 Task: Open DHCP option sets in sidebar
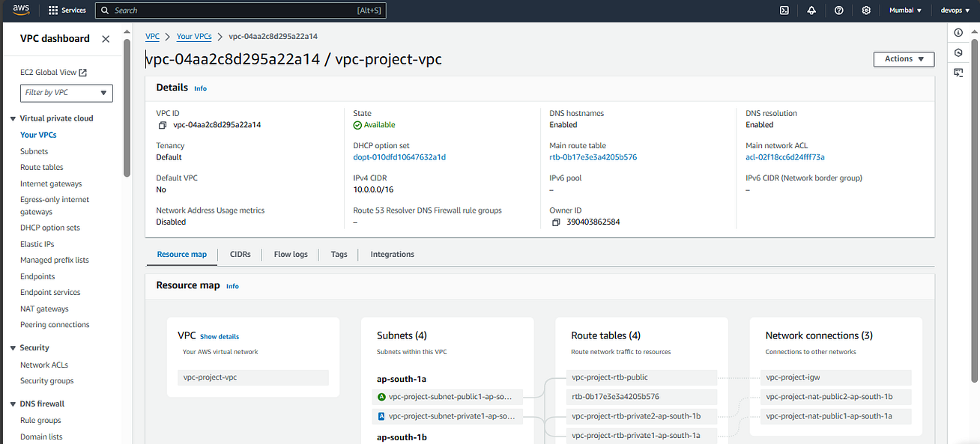(50, 228)
